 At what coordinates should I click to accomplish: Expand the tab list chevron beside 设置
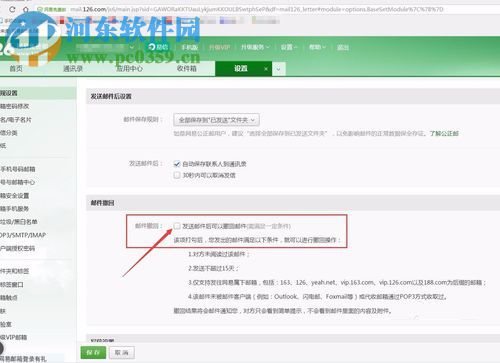[x=279, y=69]
